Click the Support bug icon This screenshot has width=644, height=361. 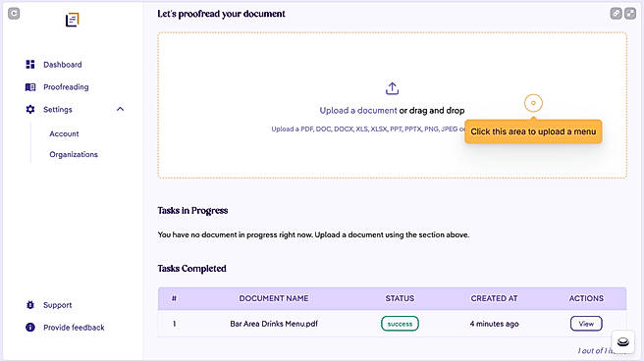30,305
